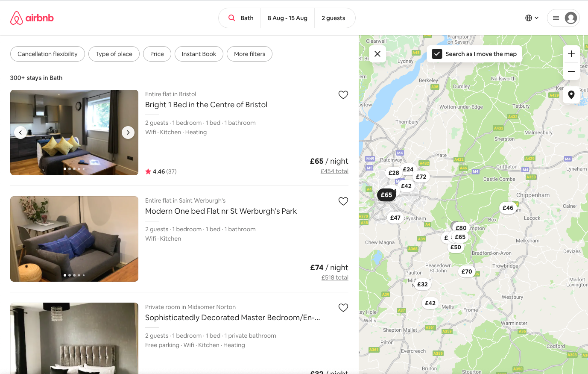Open listing Sophisticatedly Decorated Master Bedroom
588x374 pixels.
coord(233,318)
